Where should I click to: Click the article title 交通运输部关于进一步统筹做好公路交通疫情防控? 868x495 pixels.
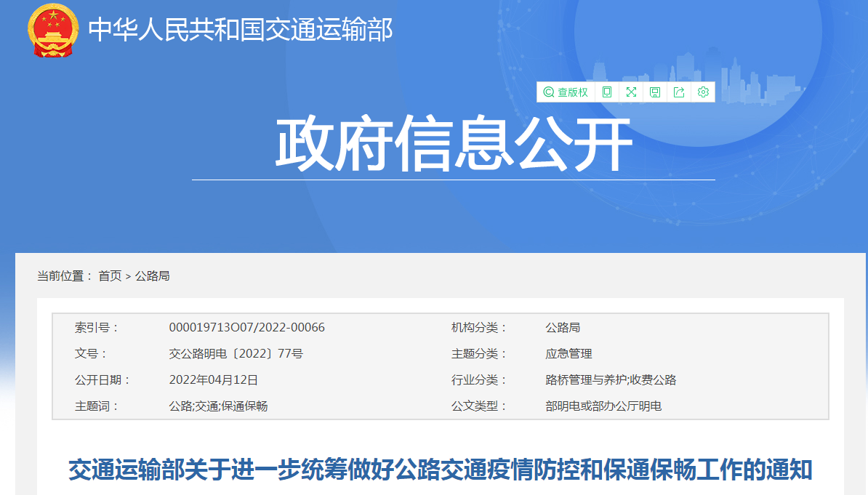pos(440,470)
